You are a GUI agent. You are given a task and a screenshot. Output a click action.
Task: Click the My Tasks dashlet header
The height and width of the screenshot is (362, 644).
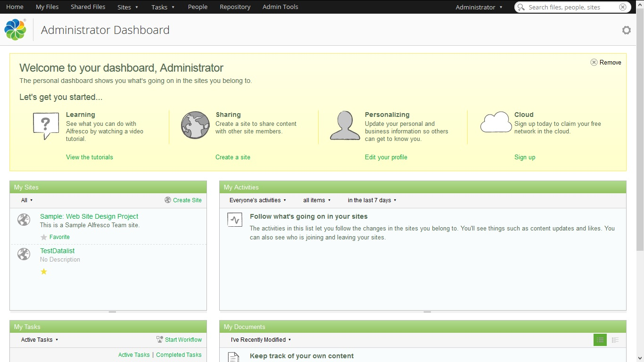click(108, 327)
